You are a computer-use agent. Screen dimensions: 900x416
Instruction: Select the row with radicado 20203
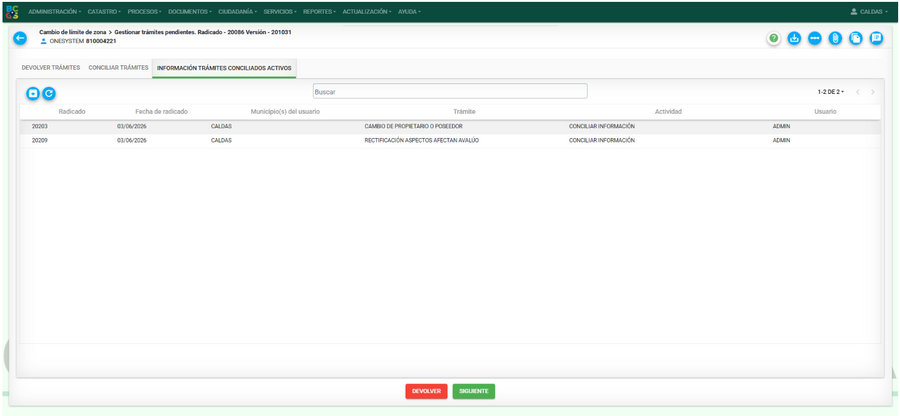coord(450,126)
